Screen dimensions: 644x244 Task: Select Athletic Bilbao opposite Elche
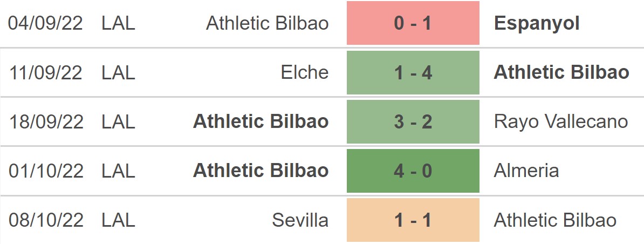coord(561,72)
